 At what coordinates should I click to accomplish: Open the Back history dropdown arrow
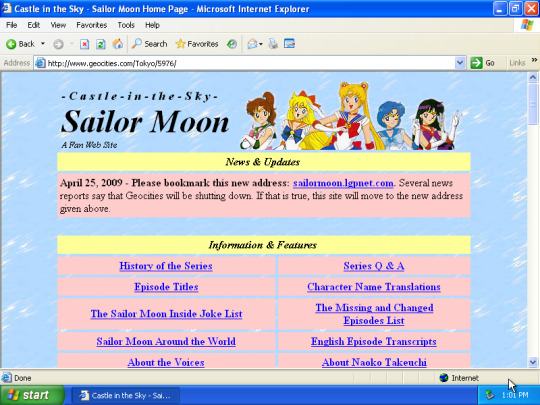coord(43,44)
